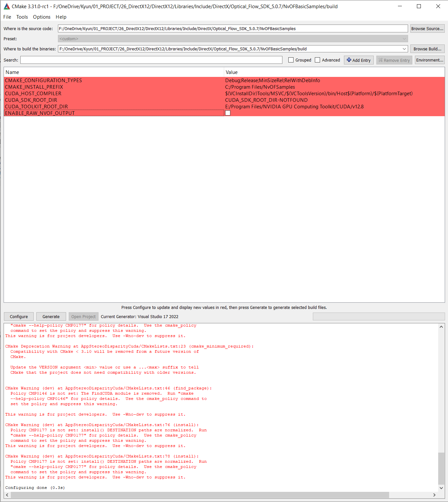
Task: Click the Environment button
Action: click(430, 60)
